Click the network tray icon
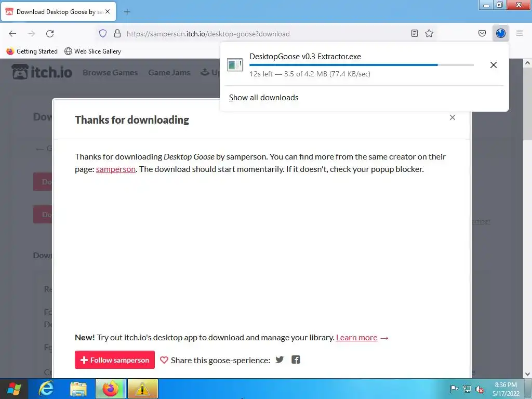Viewport: 532px width, 399px height. coord(467,389)
